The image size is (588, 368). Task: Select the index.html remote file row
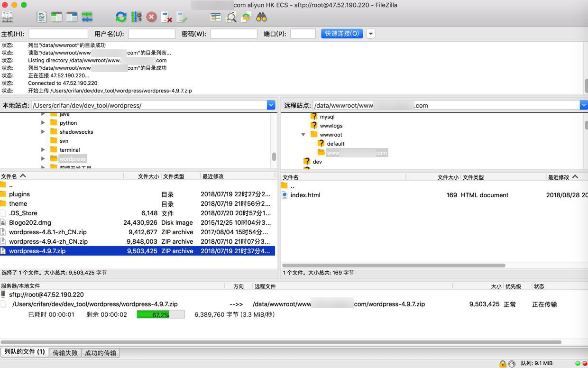(434, 195)
